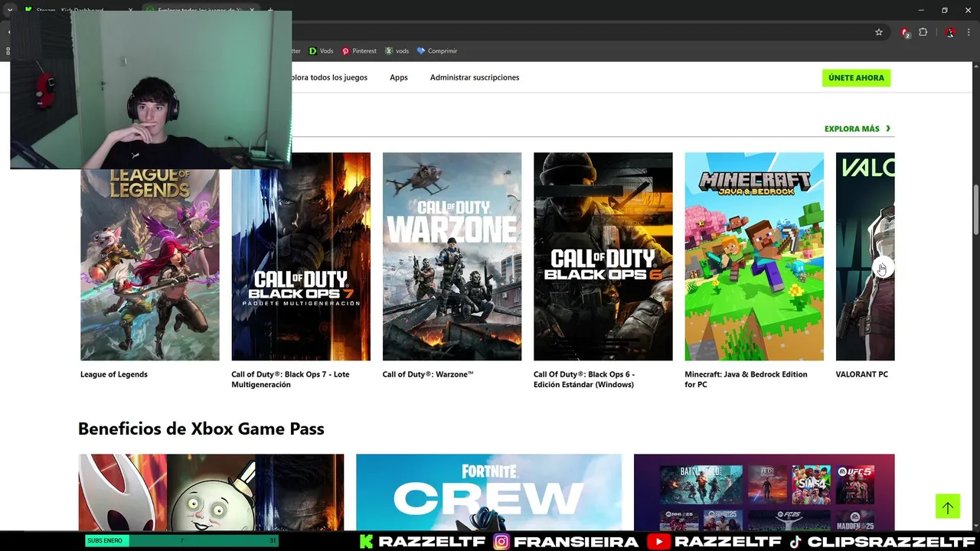
Task: Click the ÚNETE AHORA button
Action: pyautogui.click(x=856, y=77)
